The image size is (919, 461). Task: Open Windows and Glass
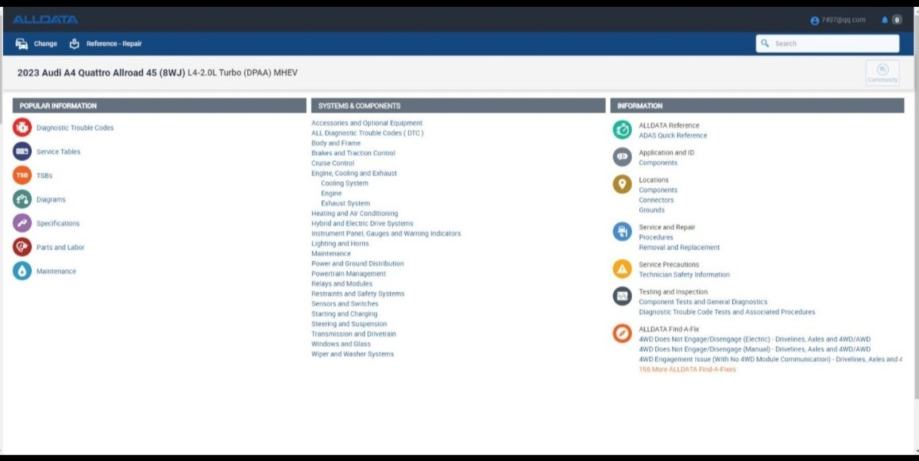341,344
